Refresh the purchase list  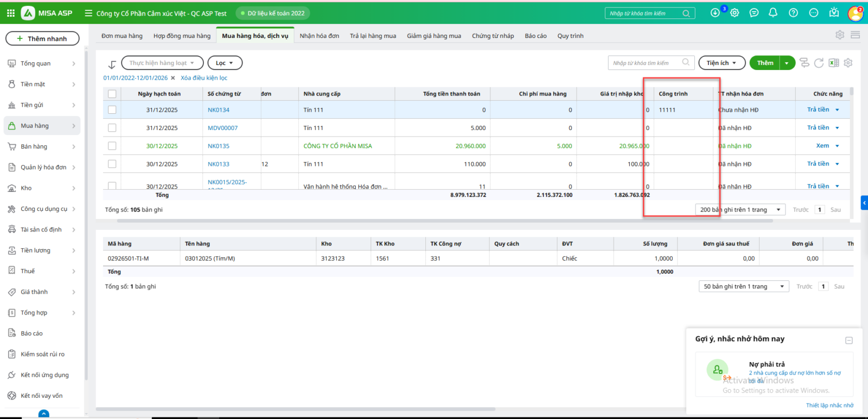(x=819, y=63)
